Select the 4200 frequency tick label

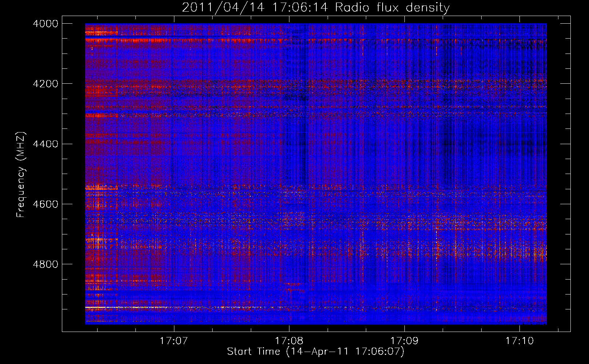46,84
